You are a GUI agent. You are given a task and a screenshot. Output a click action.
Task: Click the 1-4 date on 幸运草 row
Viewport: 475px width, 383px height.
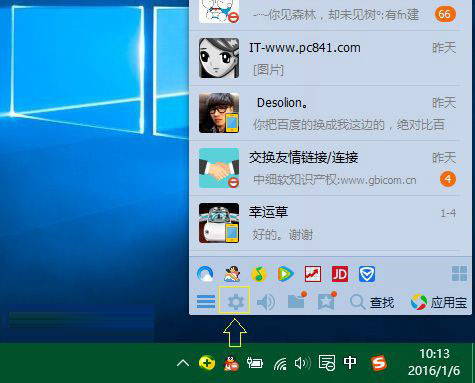pos(448,213)
